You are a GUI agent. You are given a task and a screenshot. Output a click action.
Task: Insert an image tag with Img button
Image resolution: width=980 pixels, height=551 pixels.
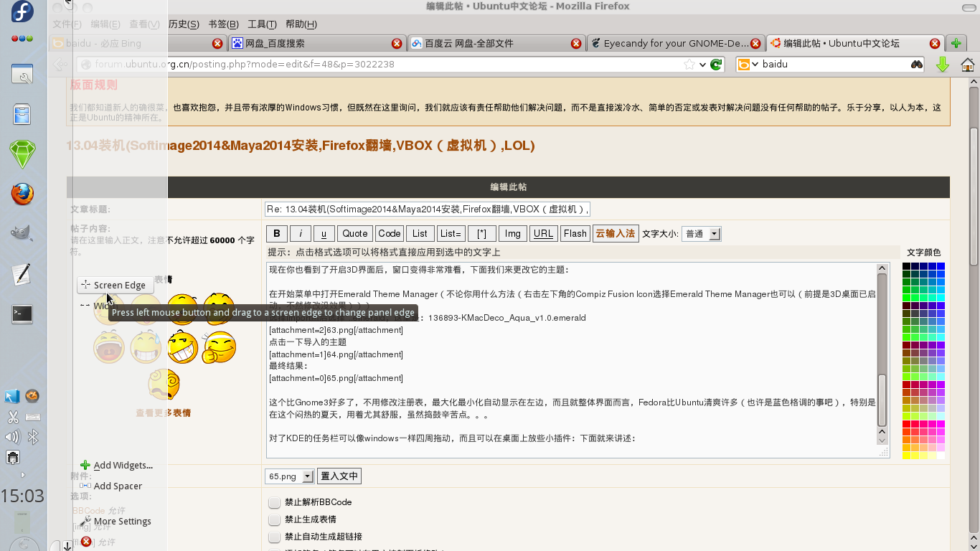(512, 234)
